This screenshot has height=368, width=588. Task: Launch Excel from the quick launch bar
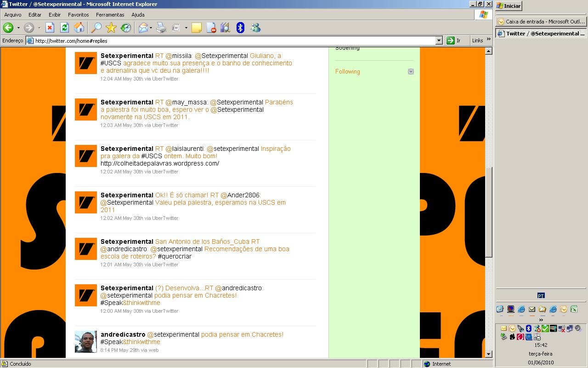click(574, 310)
